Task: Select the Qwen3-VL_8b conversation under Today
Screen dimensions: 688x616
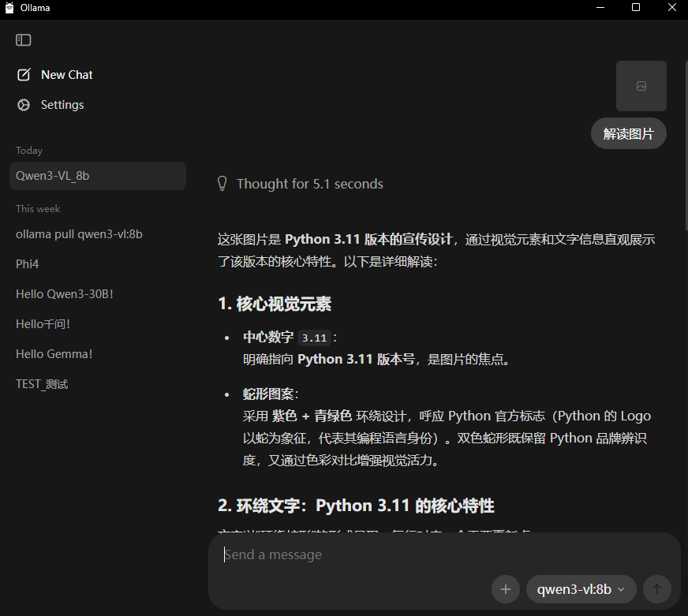Action: click(x=54, y=175)
